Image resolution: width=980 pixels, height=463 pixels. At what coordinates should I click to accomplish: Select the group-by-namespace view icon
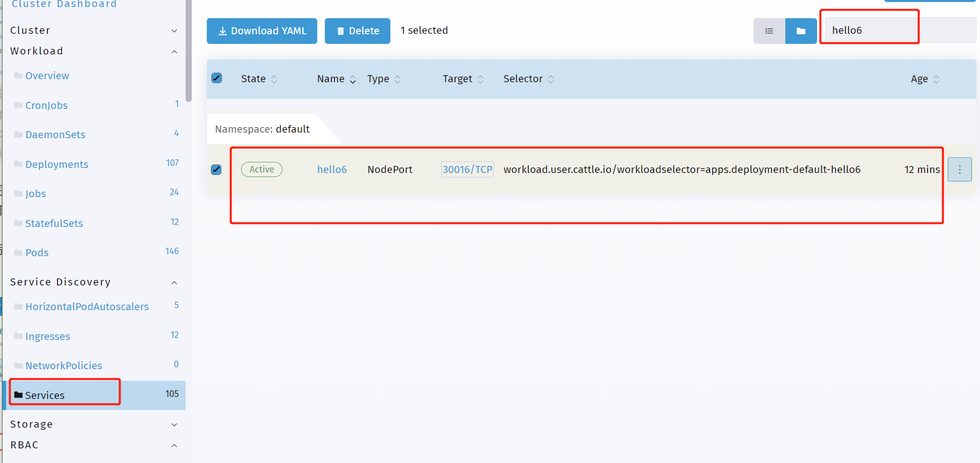(x=801, y=31)
